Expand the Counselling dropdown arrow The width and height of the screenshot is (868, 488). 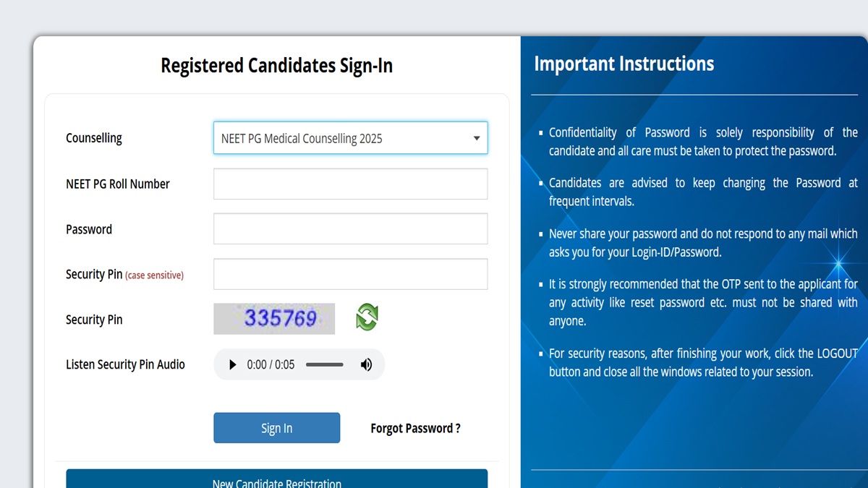[x=476, y=138]
